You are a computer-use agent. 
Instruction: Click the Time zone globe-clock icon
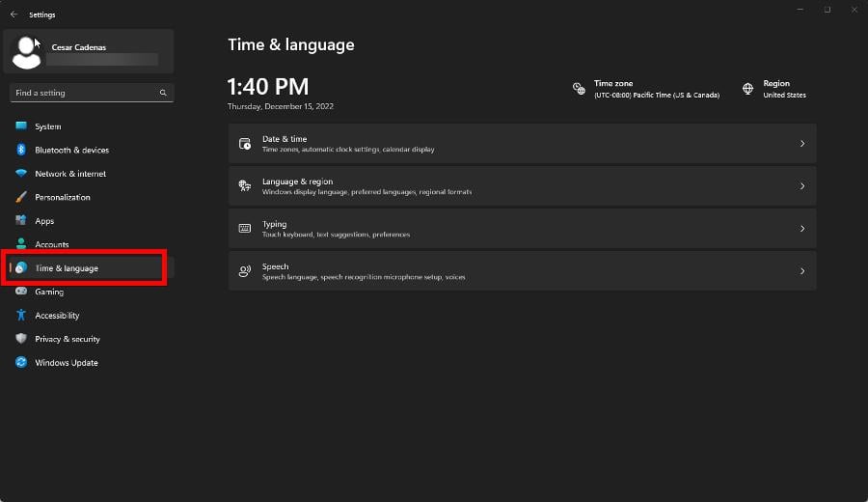click(579, 89)
